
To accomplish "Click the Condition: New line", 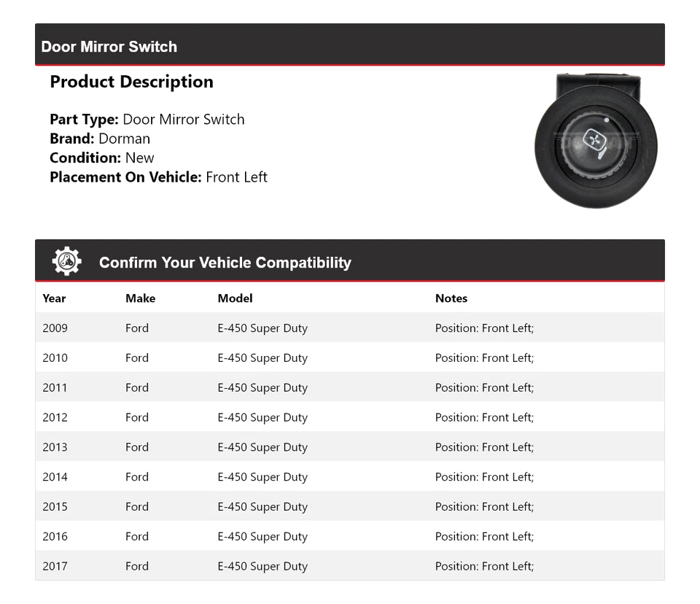I will pos(102,158).
